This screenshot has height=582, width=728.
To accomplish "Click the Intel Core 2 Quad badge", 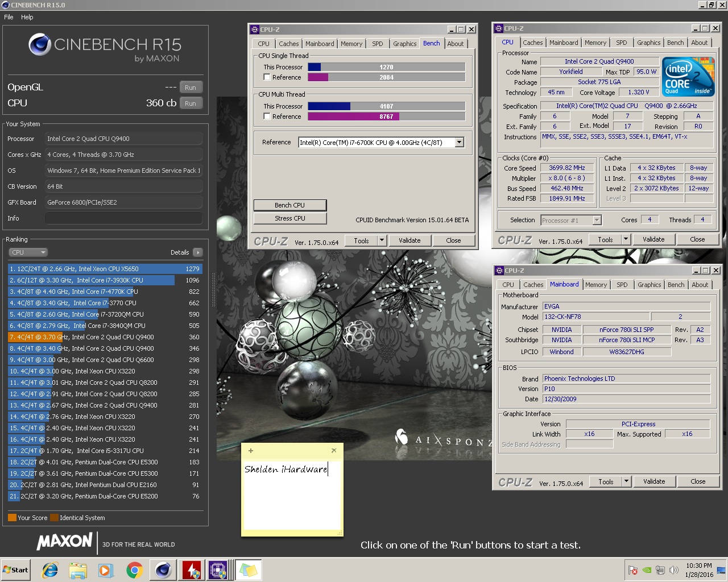I will click(x=688, y=77).
